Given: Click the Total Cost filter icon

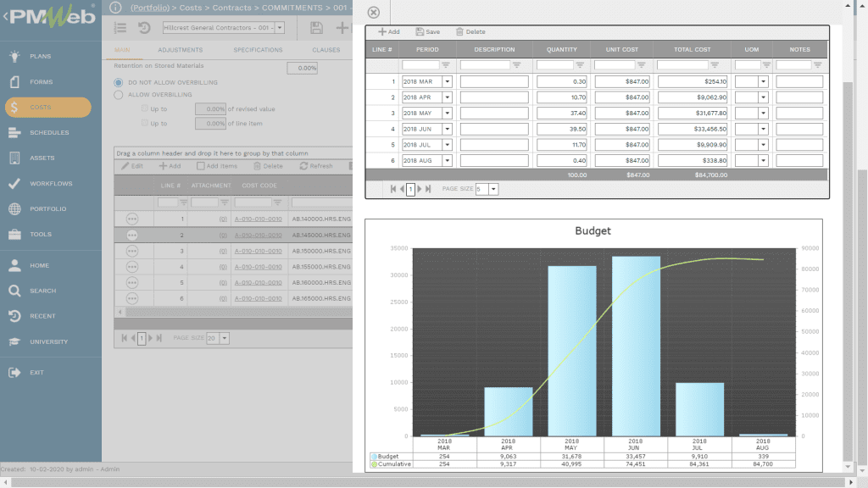Looking at the screenshot, I should 715,65.
